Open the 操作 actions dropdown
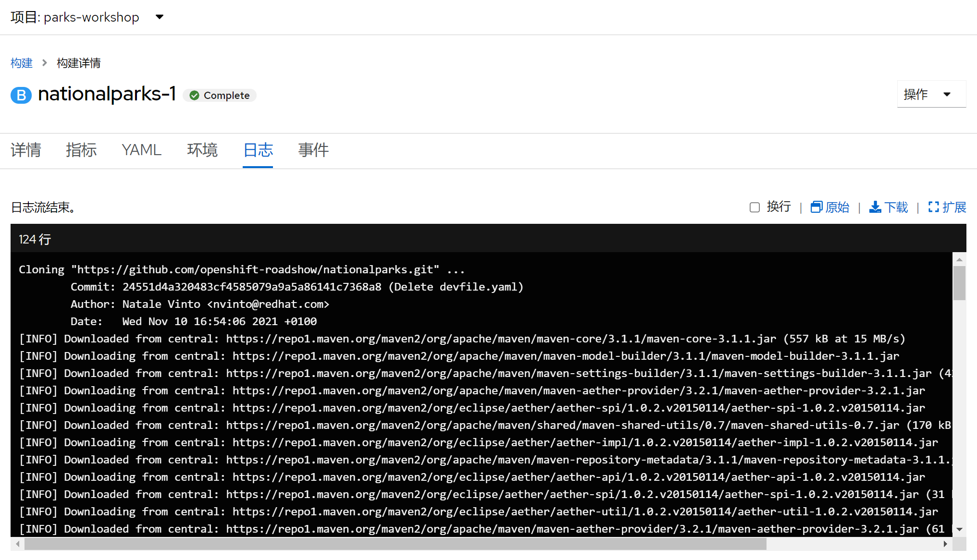 930,94
